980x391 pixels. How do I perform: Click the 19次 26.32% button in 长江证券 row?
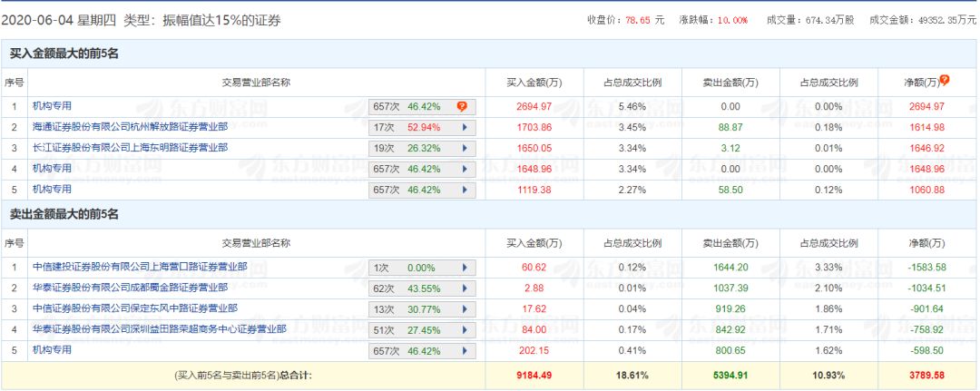[422, 149]
